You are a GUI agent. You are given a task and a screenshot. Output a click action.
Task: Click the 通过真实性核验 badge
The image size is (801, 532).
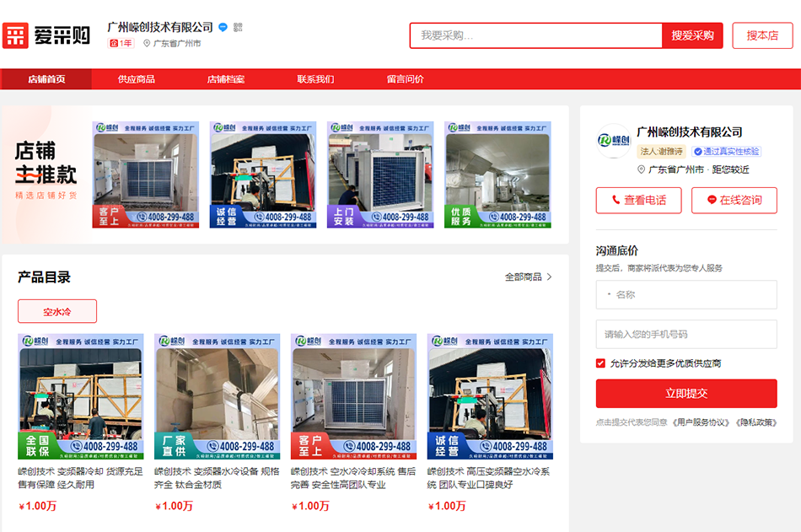pyautogui.click(x=727, y=151)
